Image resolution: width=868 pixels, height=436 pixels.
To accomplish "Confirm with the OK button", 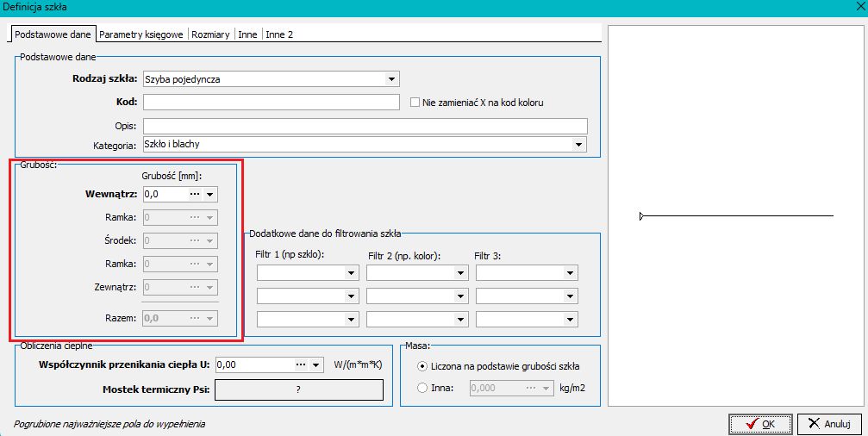I will point(759,424).
